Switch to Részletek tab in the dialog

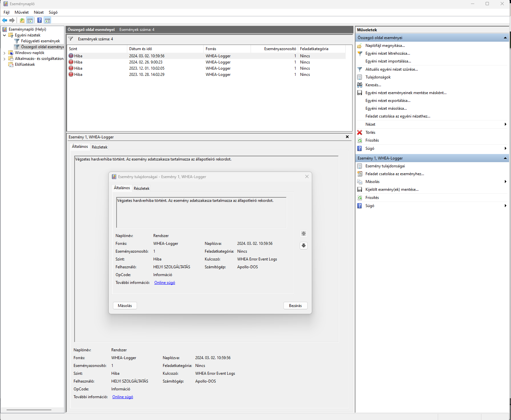coord(142,188)
